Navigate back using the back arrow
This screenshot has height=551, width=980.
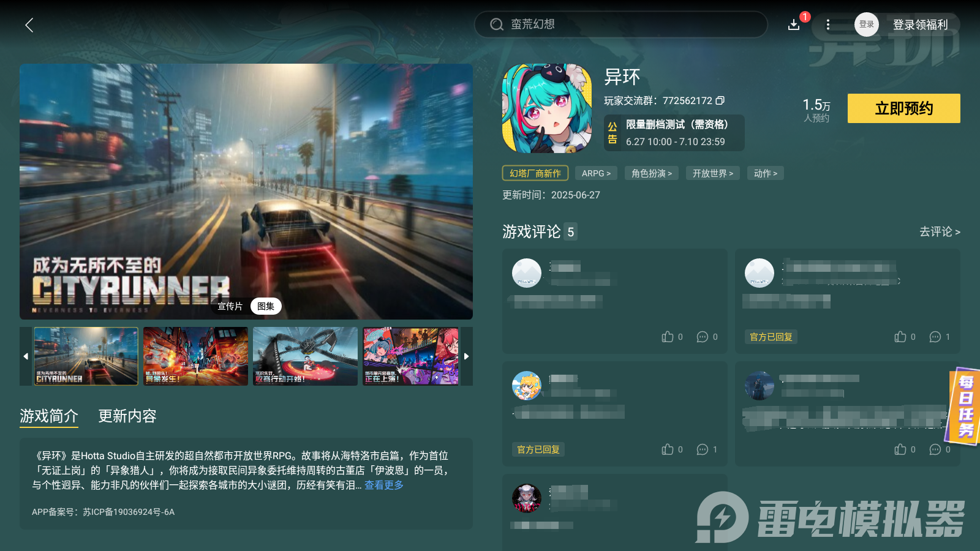[29, 25]
